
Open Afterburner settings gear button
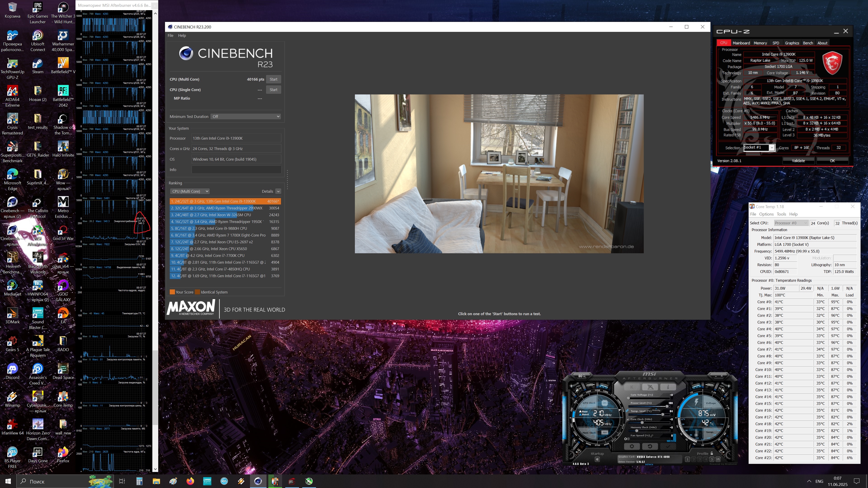click(632, 446)
